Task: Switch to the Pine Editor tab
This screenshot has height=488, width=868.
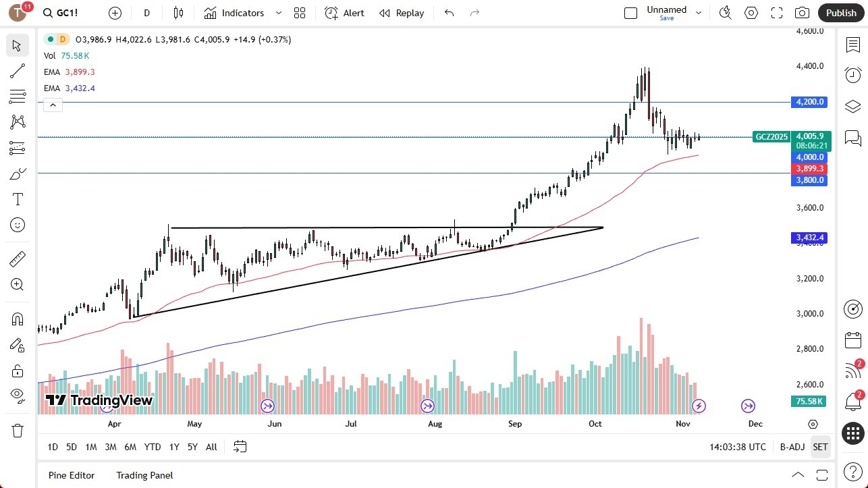Action: [71, 475]
